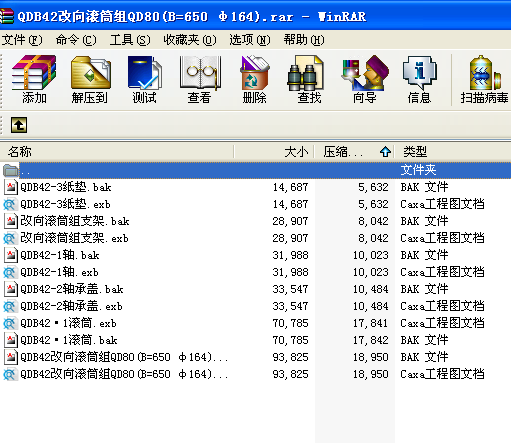Viewport: 511px width, 443px height.
Task: Click the 扫描病毒 (Scan virus) icon
Action: (484, 73)
